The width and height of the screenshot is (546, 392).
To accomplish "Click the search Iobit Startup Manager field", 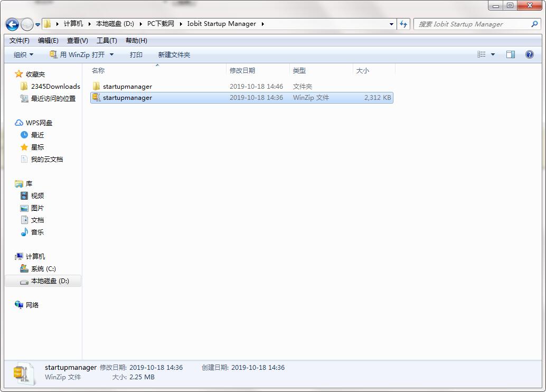I will pyautogui.click(x=477, y=24).
